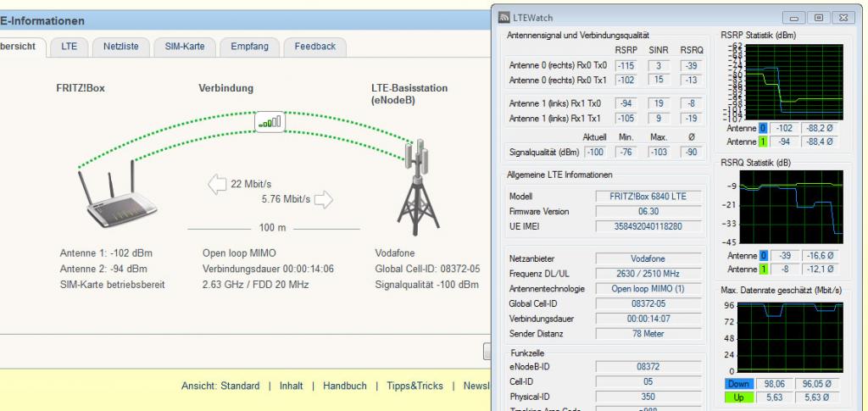Click the LTE base station tower image
This screenshot has height=411, width=868.
click(x=417, y=187)
